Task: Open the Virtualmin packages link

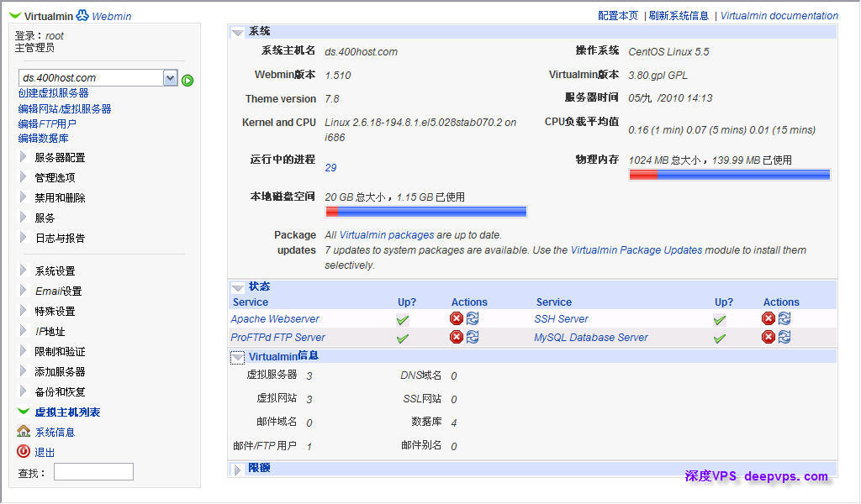Action: 387,234
